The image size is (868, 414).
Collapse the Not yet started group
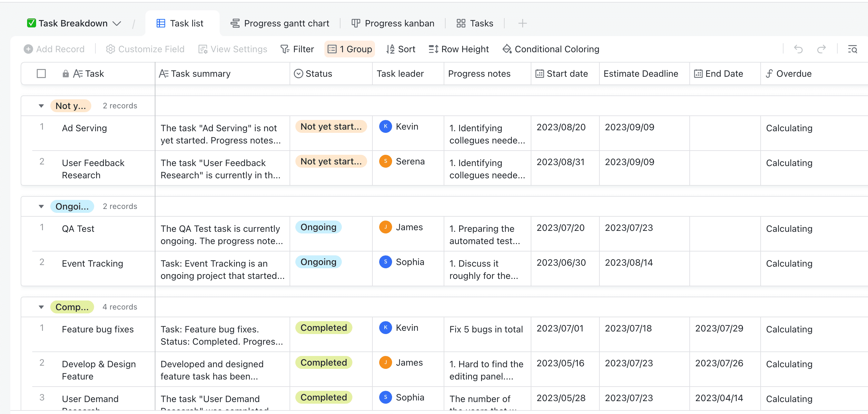pyautogui.click(x=41, y=106)
